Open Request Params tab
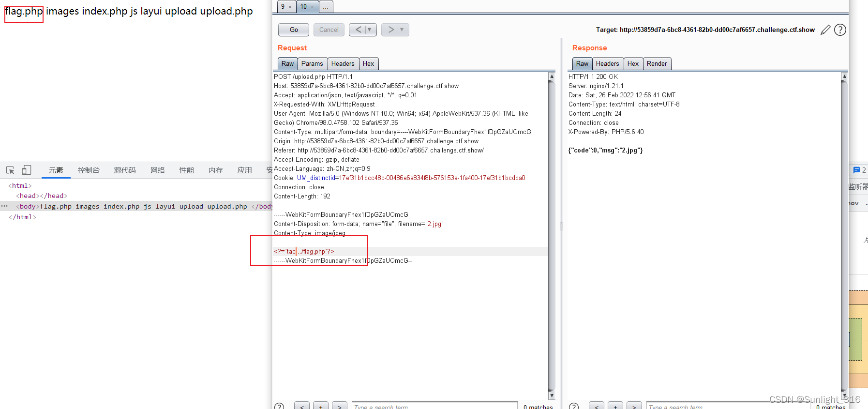 click(312, 63)
